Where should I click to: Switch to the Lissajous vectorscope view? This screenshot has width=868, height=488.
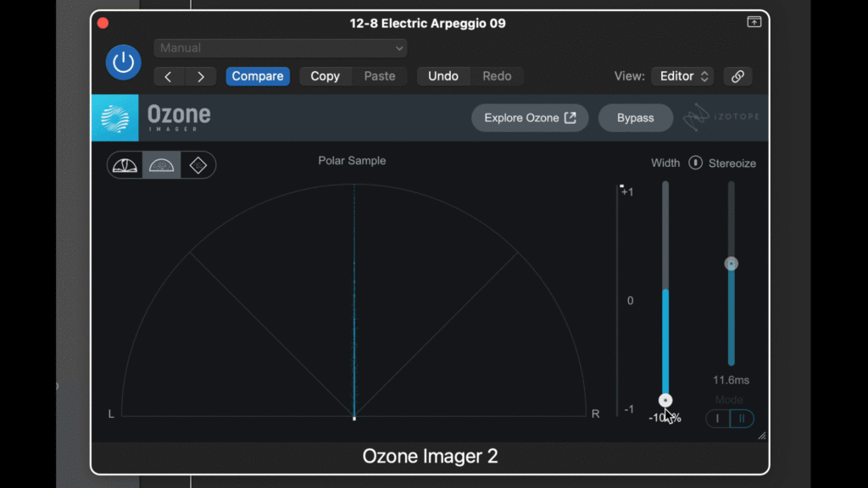[198, 165]
